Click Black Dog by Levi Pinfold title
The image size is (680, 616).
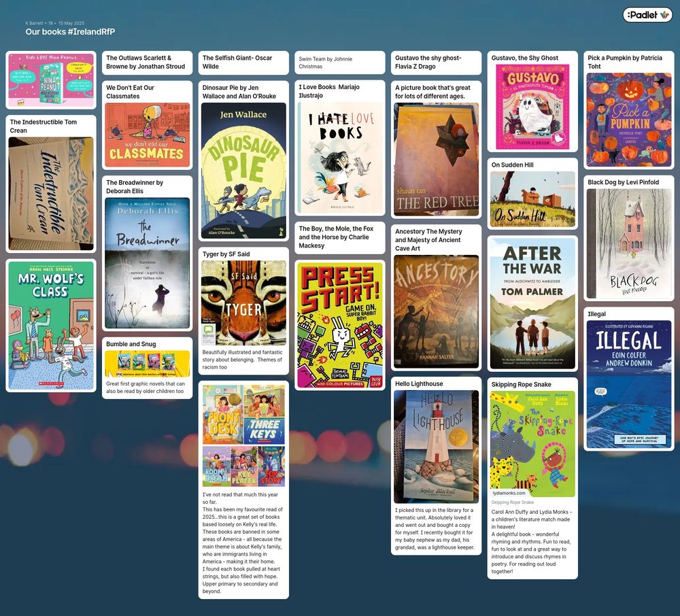623,182
